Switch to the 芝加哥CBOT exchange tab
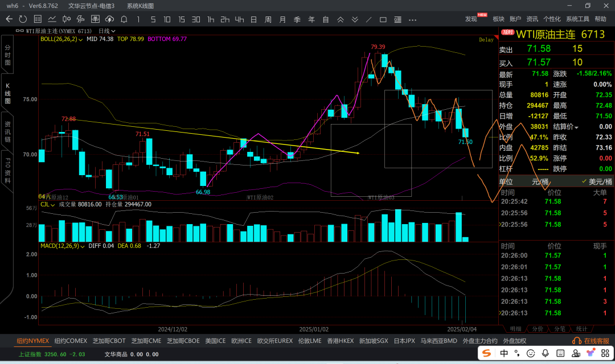615x364 pixels. [109, 341]
